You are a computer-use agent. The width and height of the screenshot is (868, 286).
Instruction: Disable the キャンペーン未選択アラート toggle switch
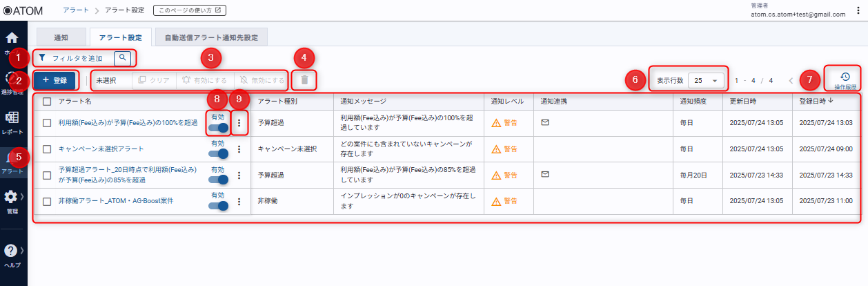pos(218,153)
